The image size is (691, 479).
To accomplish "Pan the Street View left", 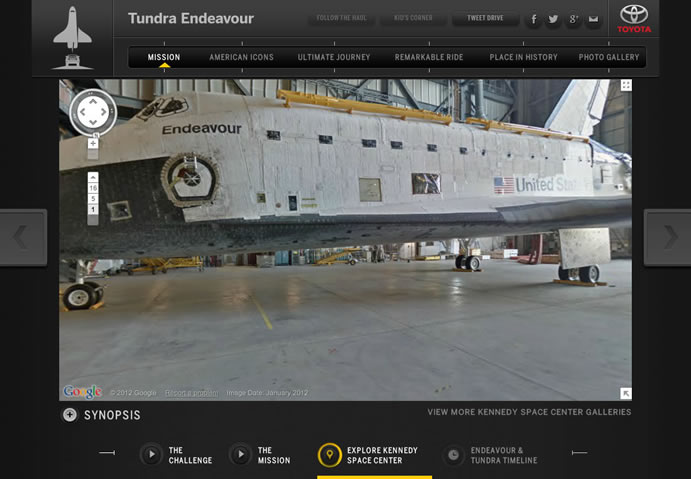I will [82, 112].
